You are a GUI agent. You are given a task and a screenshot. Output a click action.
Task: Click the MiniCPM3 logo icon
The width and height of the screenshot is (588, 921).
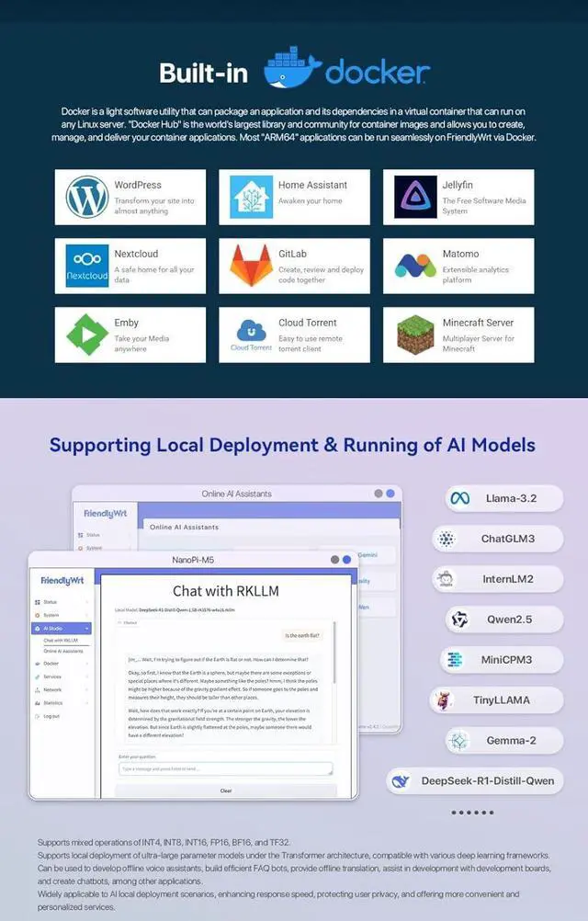tap(455, 660)
